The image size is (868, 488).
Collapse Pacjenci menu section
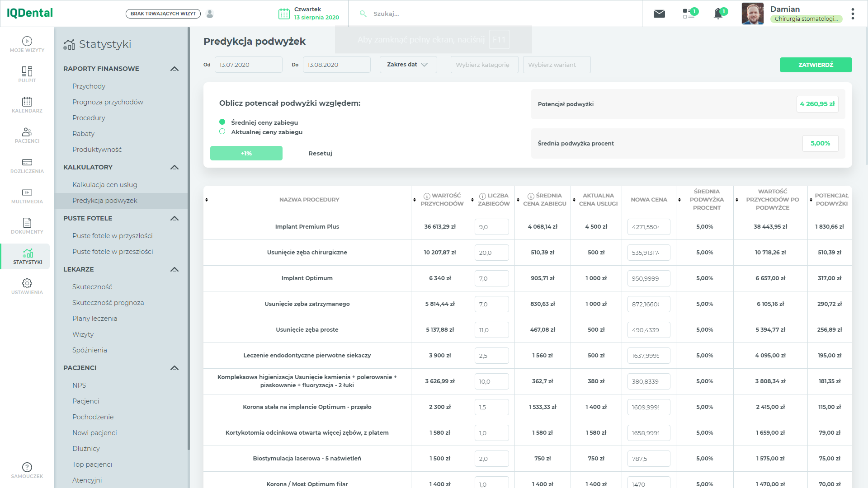point(175,368)
